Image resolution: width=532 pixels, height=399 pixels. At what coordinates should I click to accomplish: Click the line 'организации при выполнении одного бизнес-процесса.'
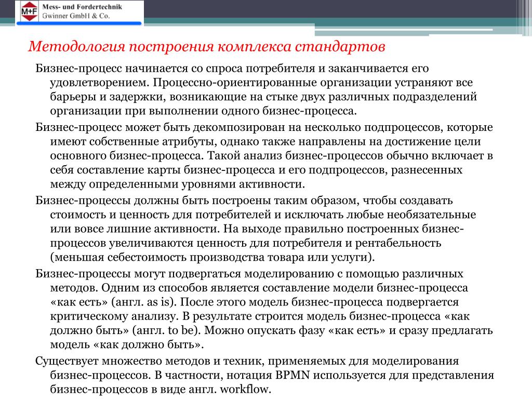204,111
